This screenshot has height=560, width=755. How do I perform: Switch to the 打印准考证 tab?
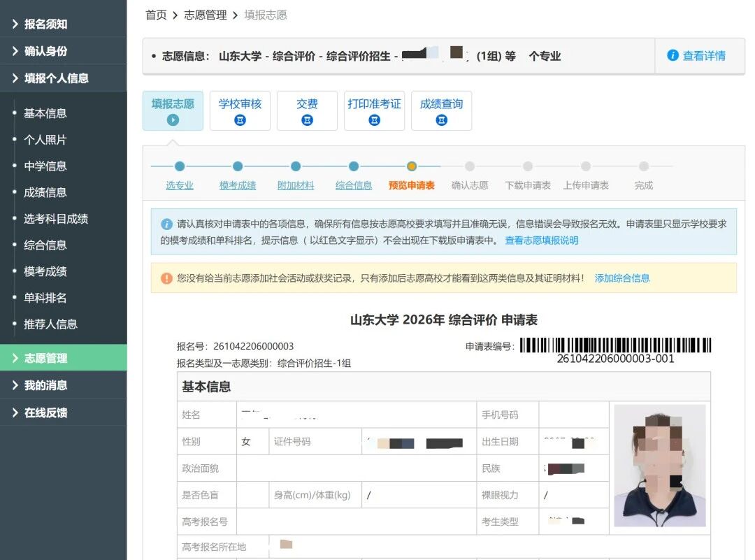pyautogui.click(x=374, y=110)
